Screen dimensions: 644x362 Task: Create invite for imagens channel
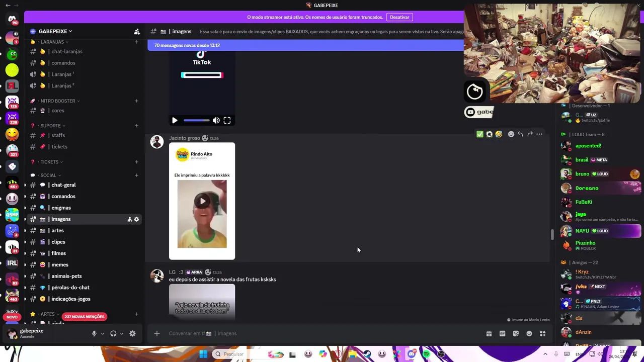129,219
